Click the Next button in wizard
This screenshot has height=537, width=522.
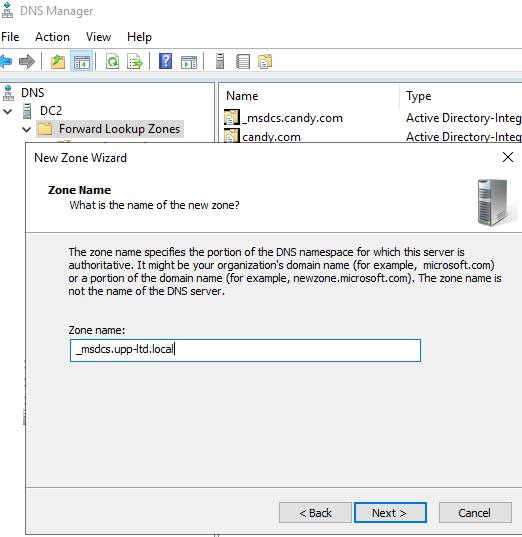click(x=390, y=513)
